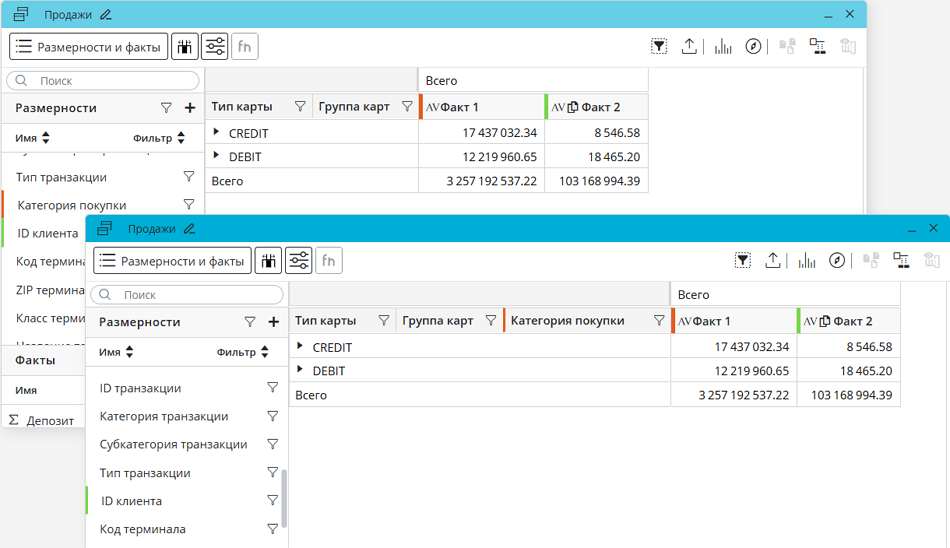The image size is (950, 548).
Task: Click the compass icon in the front window toolbar
Action: (838, 261)
